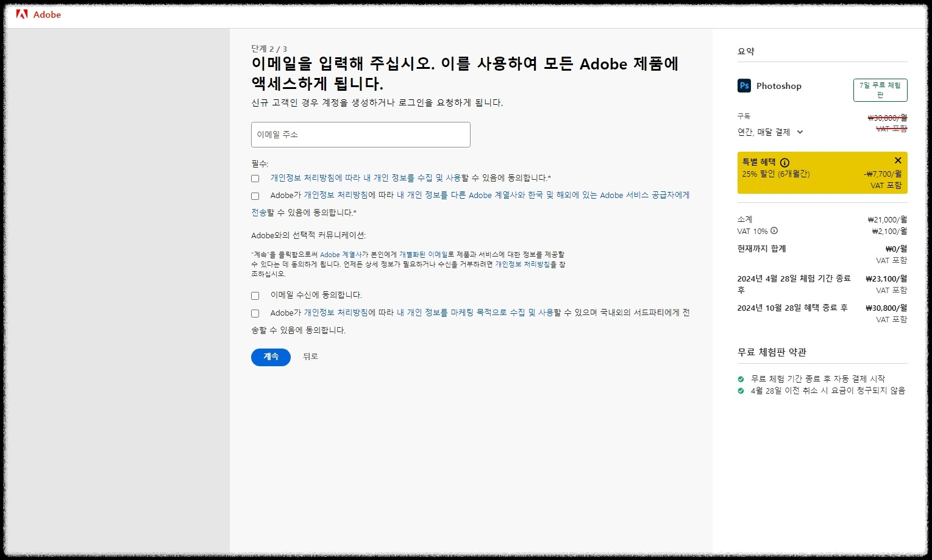932x560 pixels.
Task: Open 개인정보 처리방침 link in marketing consent
Action: [336, 313]
